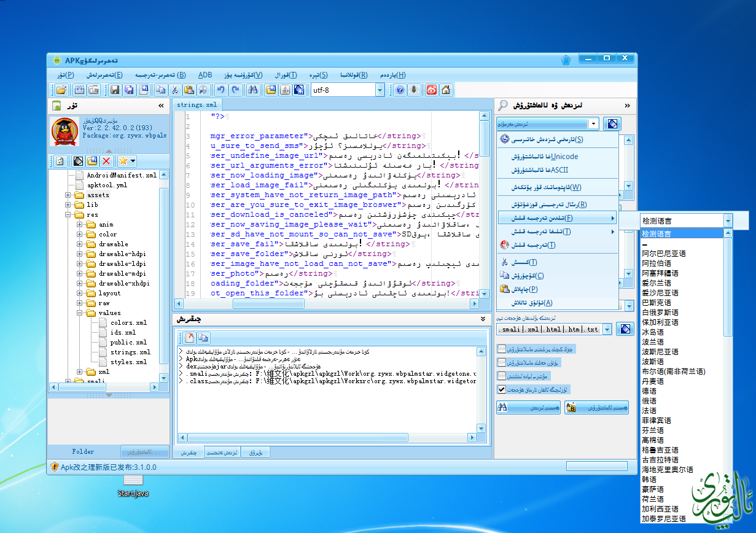Open the utf-8 encoding dropdown
This screenshot has height=533, width=756.
(x=380, y=90)
